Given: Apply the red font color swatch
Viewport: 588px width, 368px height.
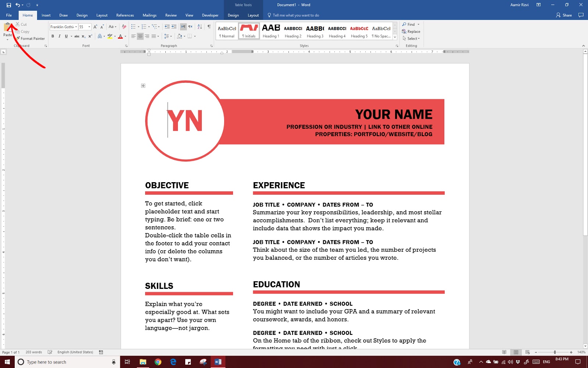Looking at the screenshot, I should (x=120, y=36).
